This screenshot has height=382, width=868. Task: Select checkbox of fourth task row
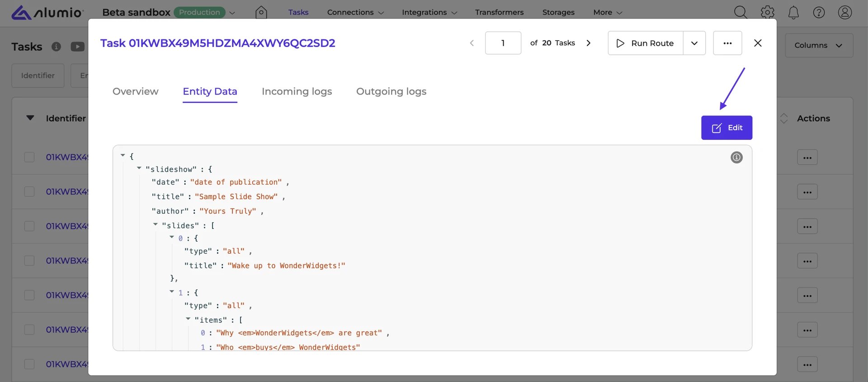click(x=29, y=261)
